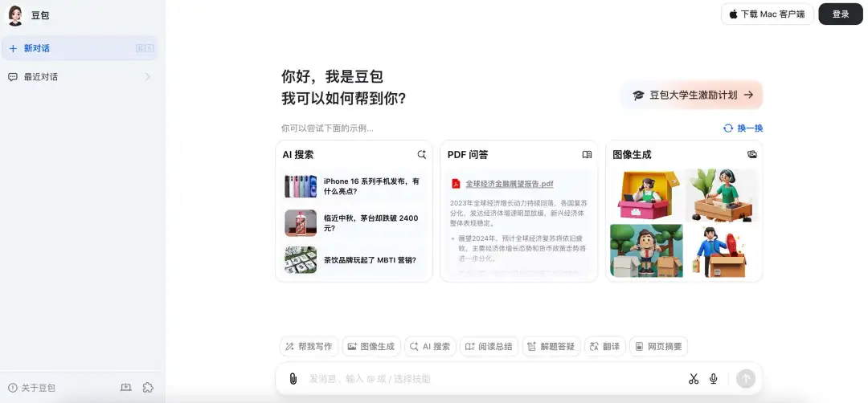The image size is (868, 403).
Task: Choose the 帮我写作 skill chip
Action: [x=309, y=347]
